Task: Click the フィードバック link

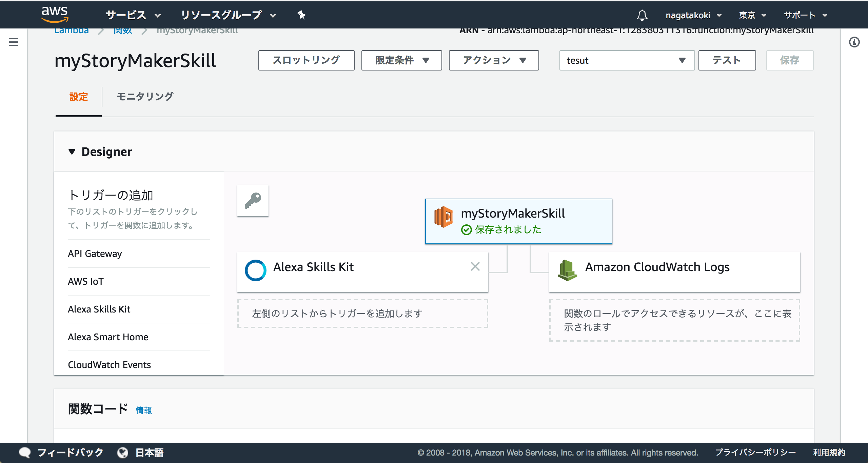Action: click(70, 452)
